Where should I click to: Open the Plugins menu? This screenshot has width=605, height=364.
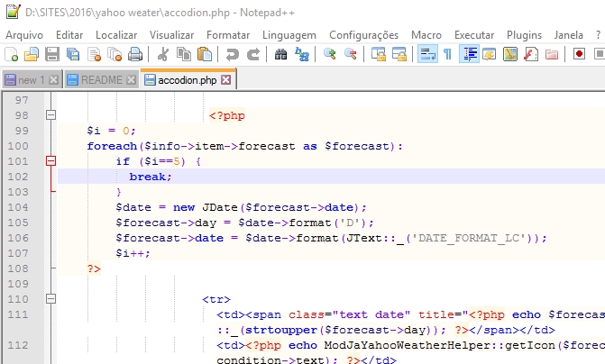point(524,34)
